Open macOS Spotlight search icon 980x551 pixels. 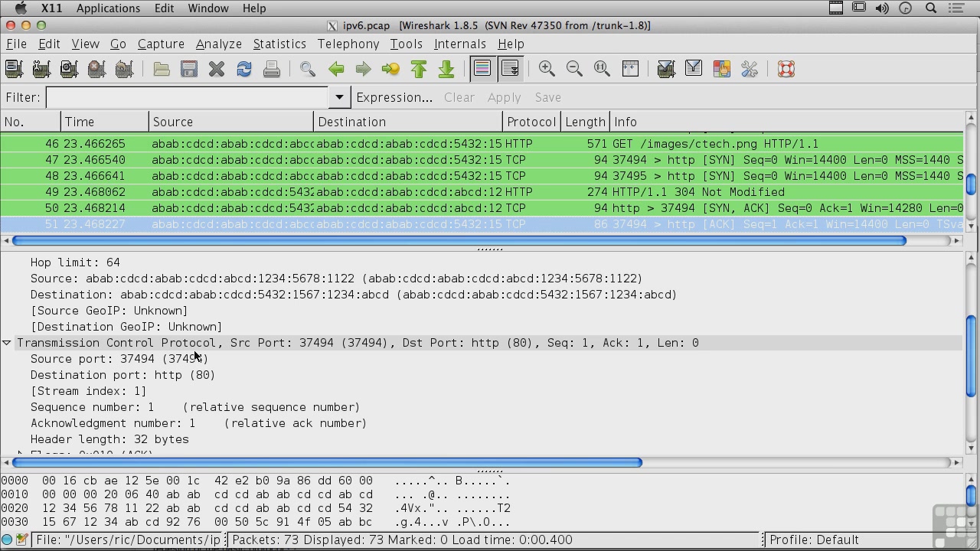[x=931, y=8]
